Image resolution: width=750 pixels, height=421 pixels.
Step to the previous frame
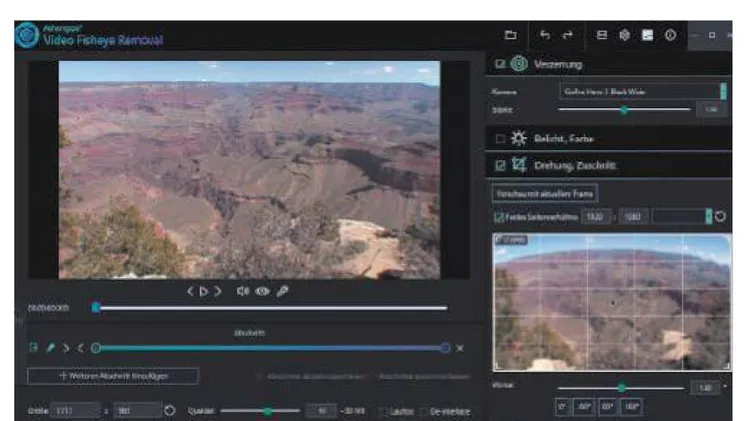pyautogui.click(x=190, y=291)
